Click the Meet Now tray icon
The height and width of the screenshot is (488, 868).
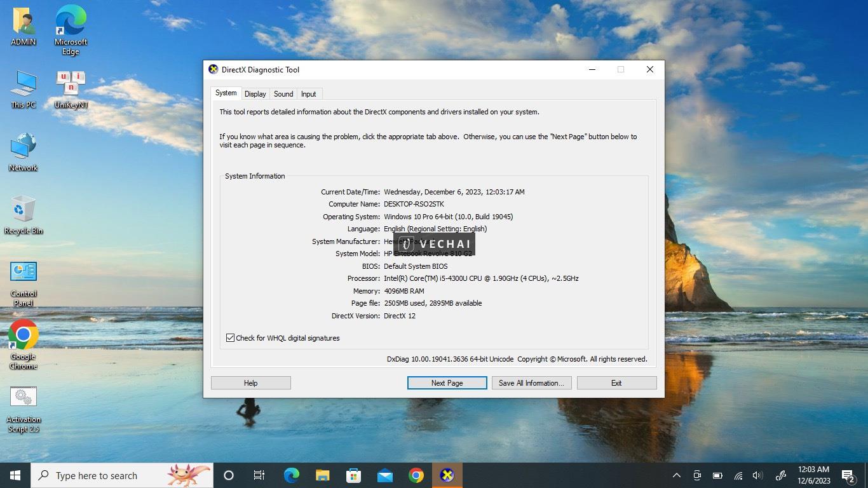tap(697, 475)
